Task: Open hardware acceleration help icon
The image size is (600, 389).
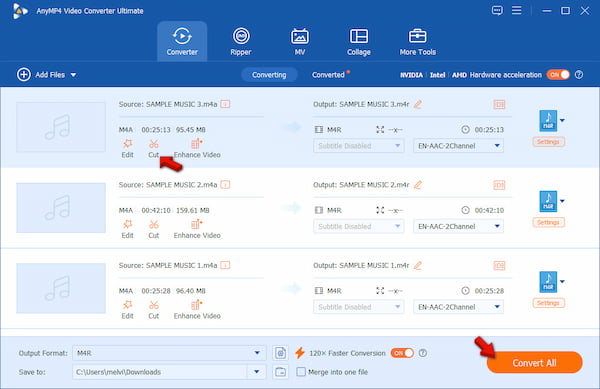Action: 579,75
